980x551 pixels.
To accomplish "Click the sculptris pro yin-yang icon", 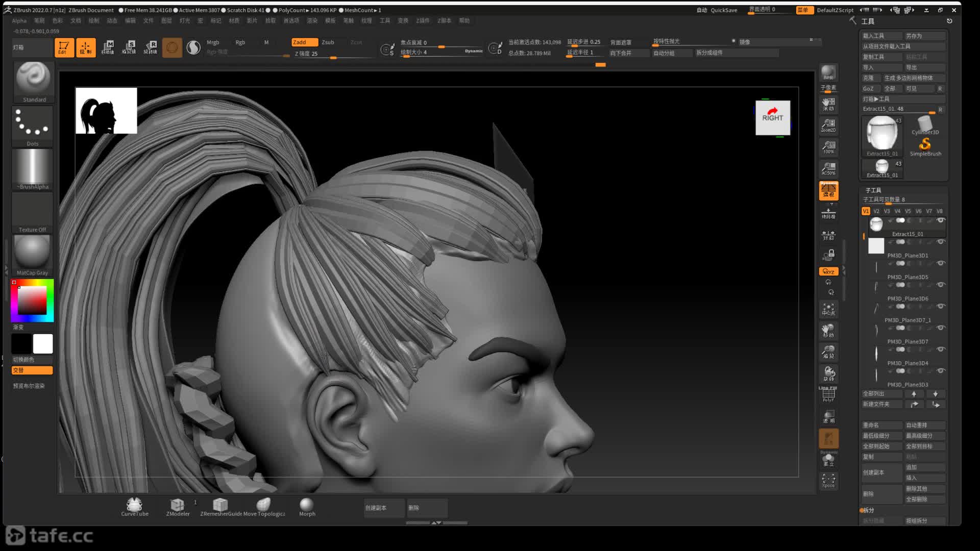I will point(193,47).
